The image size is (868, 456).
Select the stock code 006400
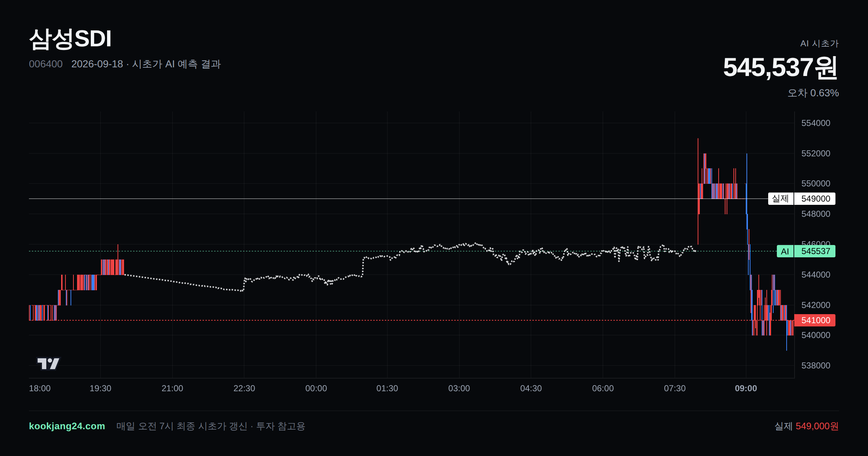[x=46, y=64]
